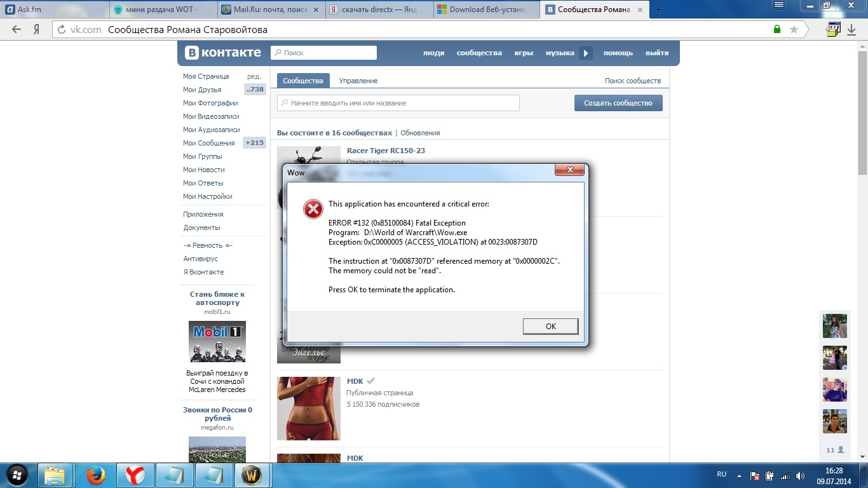
Task: Click the green padlock security icon
Action: [x=776, y=29]
